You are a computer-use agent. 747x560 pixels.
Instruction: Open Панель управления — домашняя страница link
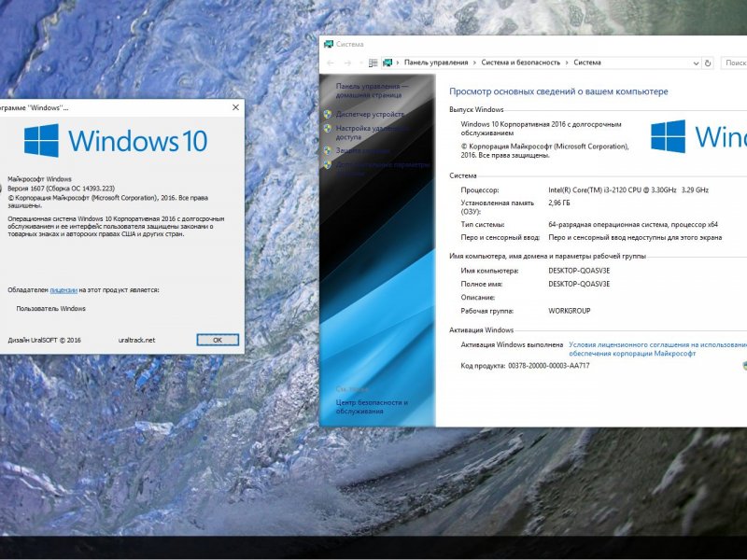[372, 91]
